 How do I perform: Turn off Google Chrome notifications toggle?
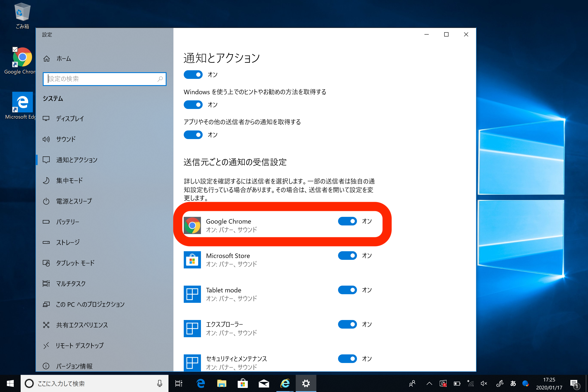[348, 221]
